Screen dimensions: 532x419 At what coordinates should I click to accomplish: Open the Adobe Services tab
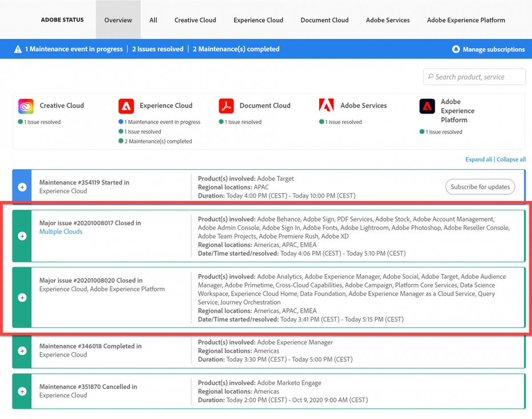click(387, 20)
